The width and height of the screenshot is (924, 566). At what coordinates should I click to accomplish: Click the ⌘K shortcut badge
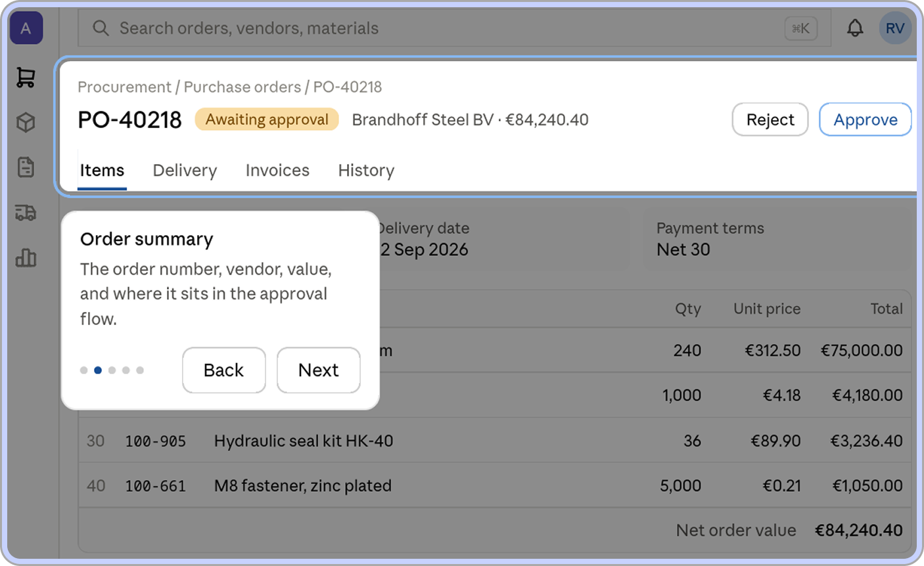pyautogui.click(x=800, y=28)
